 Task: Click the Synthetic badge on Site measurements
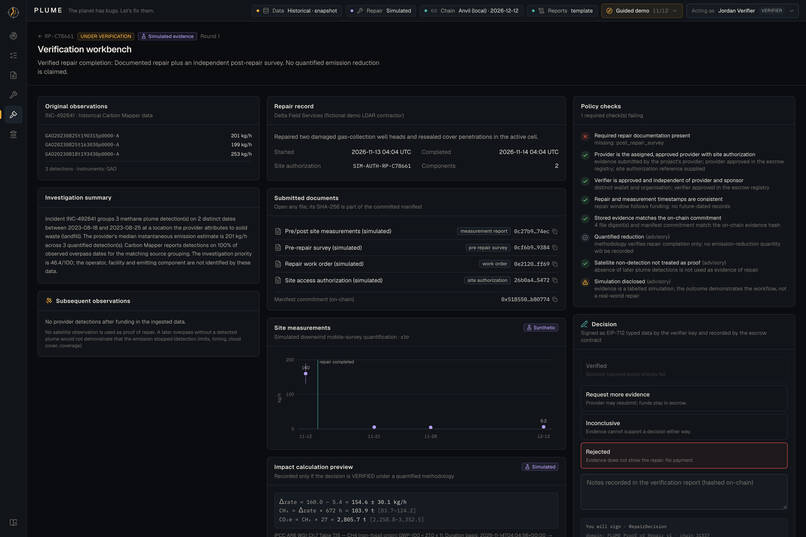[541, 328]
